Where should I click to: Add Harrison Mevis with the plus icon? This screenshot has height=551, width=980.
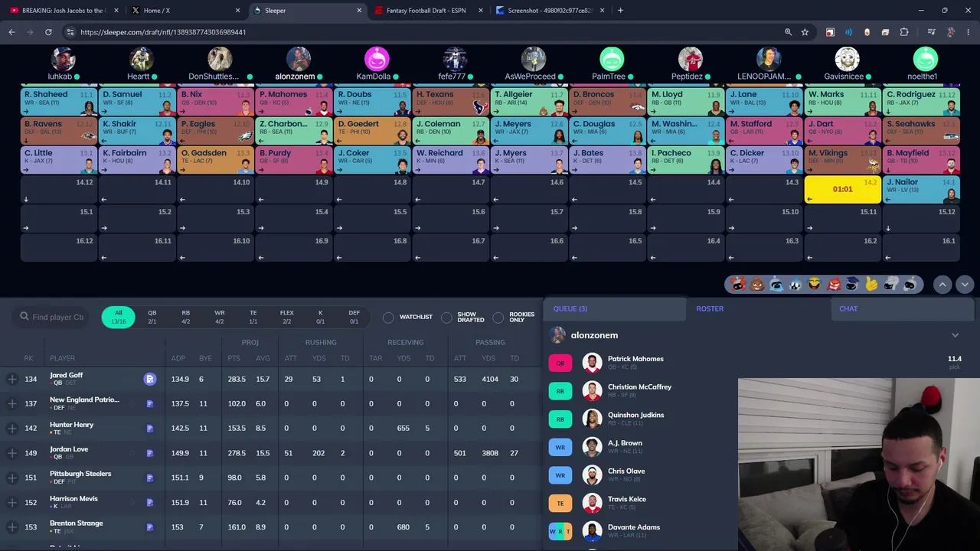click(x=12, y=502)
